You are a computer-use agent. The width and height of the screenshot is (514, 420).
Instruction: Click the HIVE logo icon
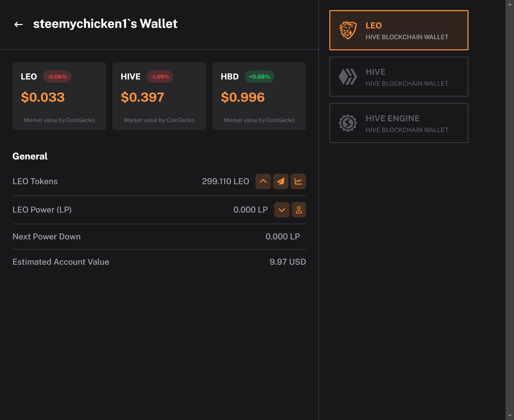[348, 77]
